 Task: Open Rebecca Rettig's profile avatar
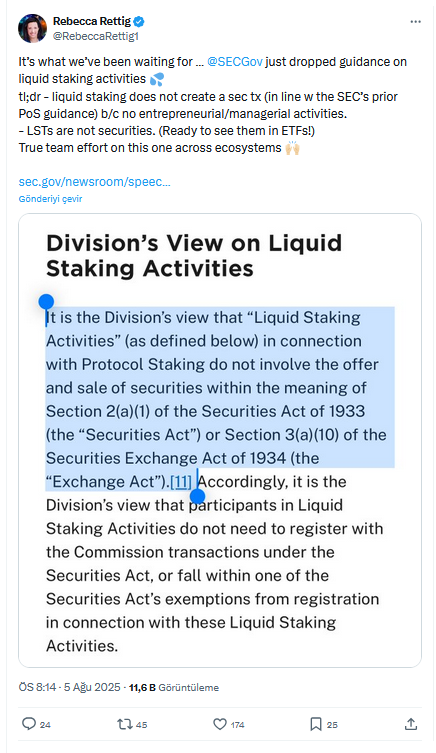tap(33, 28)
